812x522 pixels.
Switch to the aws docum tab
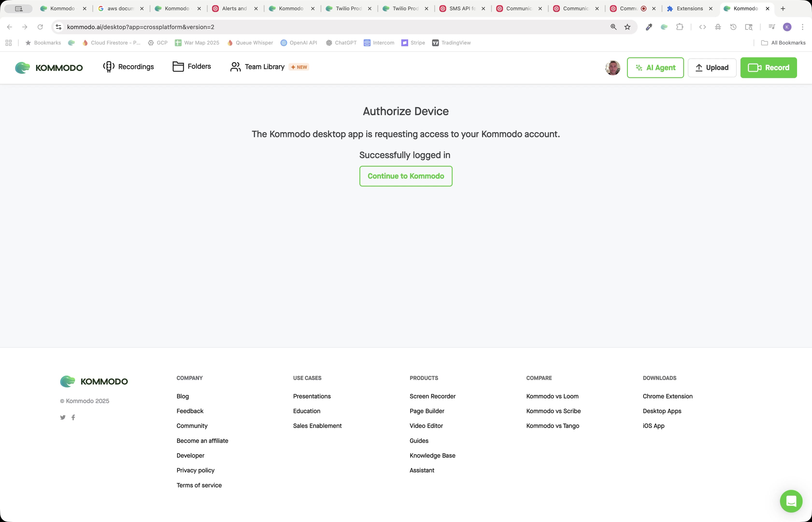pyautogui.click(x=121, y=8)
